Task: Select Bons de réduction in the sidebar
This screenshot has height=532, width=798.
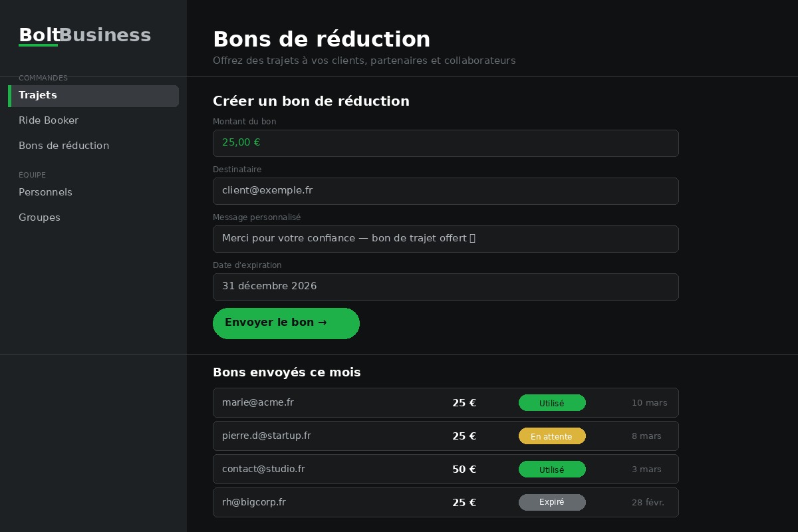Action: [64, 146]
